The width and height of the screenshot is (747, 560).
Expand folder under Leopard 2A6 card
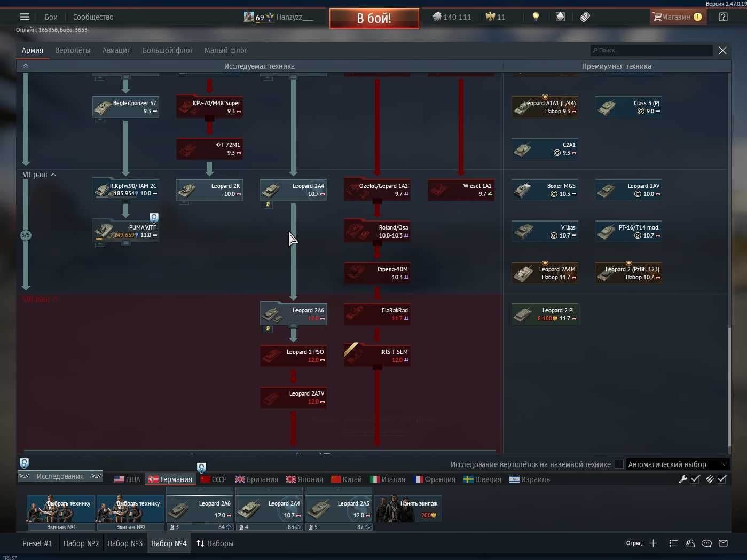(293, 325)
